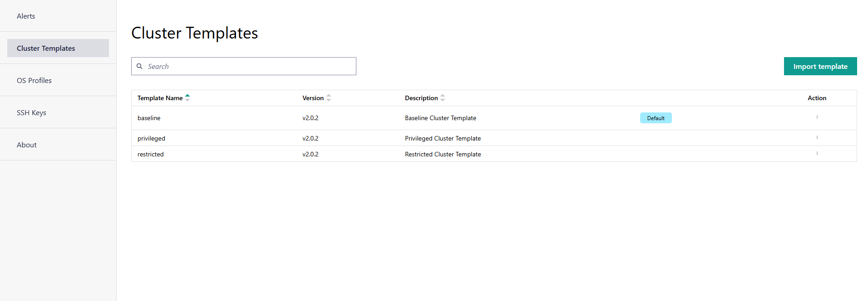Select the 'privileged' template name
Image resolution: width=868 pixels, height=301 pixels.
point(151,138)
